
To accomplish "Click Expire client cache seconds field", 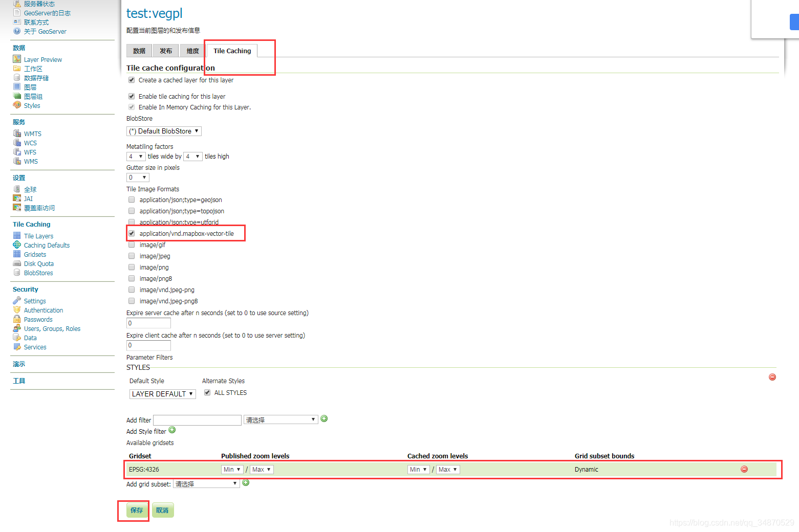I will point(148,345).
